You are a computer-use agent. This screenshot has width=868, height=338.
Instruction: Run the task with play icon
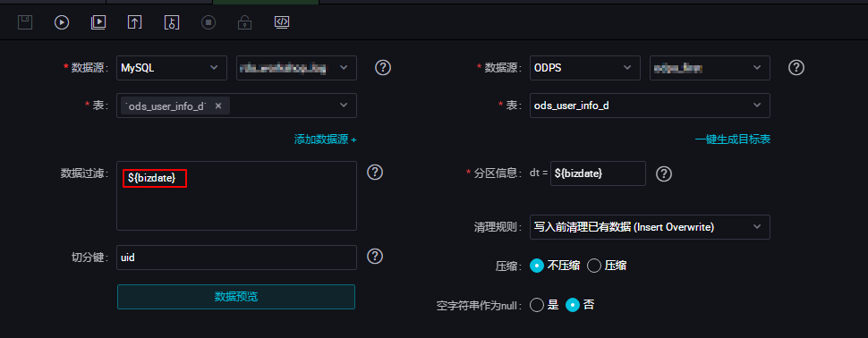click(62, 22)
